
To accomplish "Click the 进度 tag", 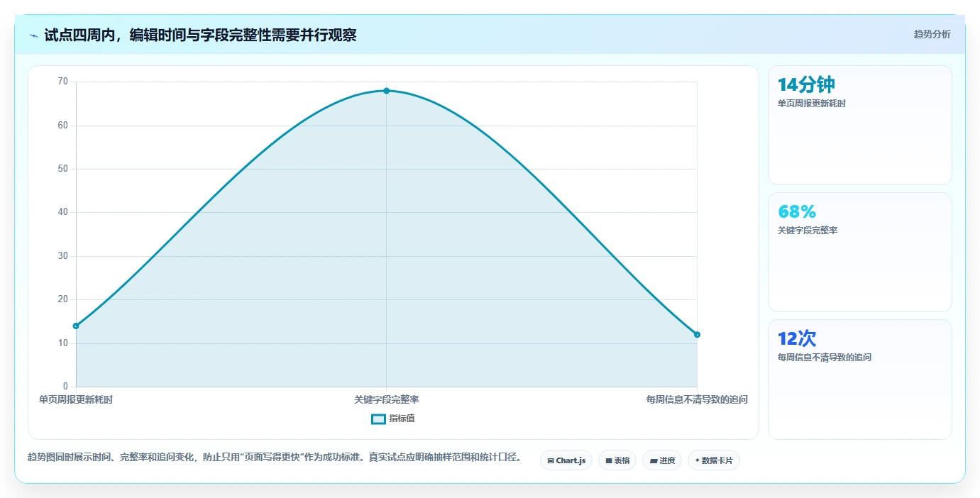I will [662, 460].
